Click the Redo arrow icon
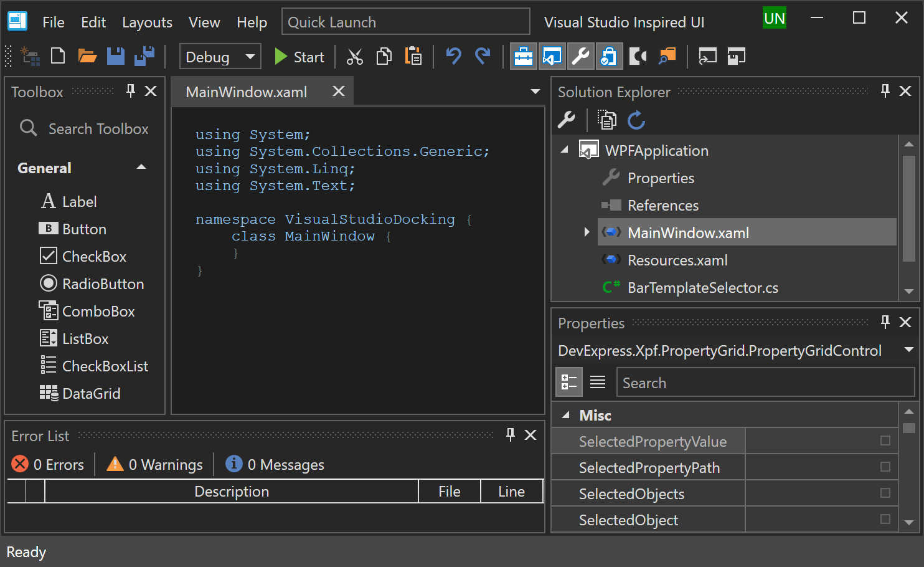This screenshot has width=924, height=567. coord(483,57)
